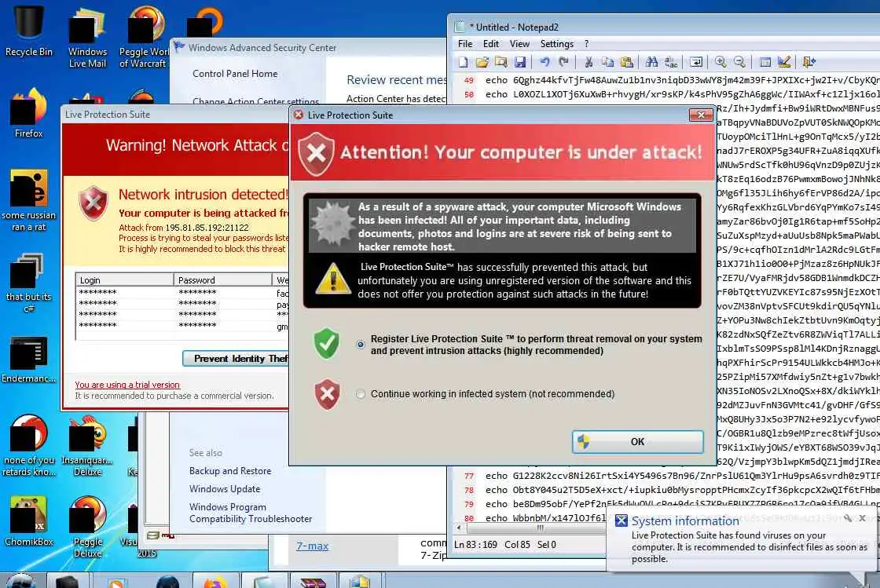Click the Open file icon in Notepad2
This screenshot has height=588, width=880.
pyautogui.click(x=482, y=62)
